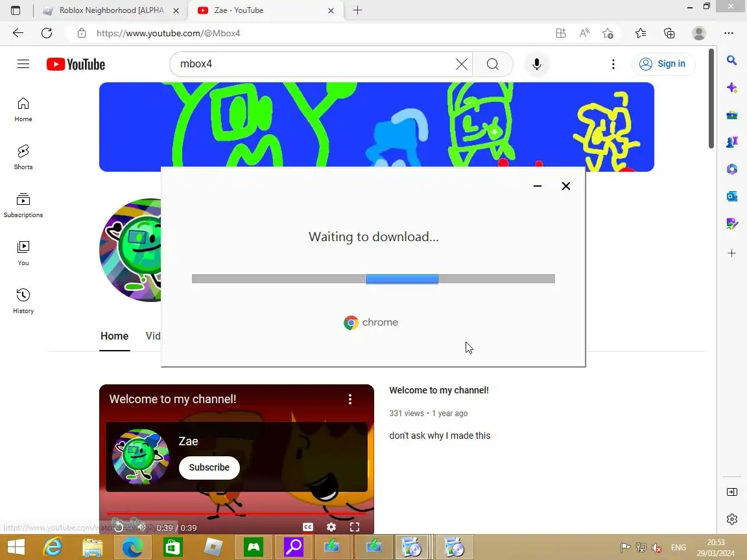Select the channel Home tab
747x560 pixels.
coord(114,336)
